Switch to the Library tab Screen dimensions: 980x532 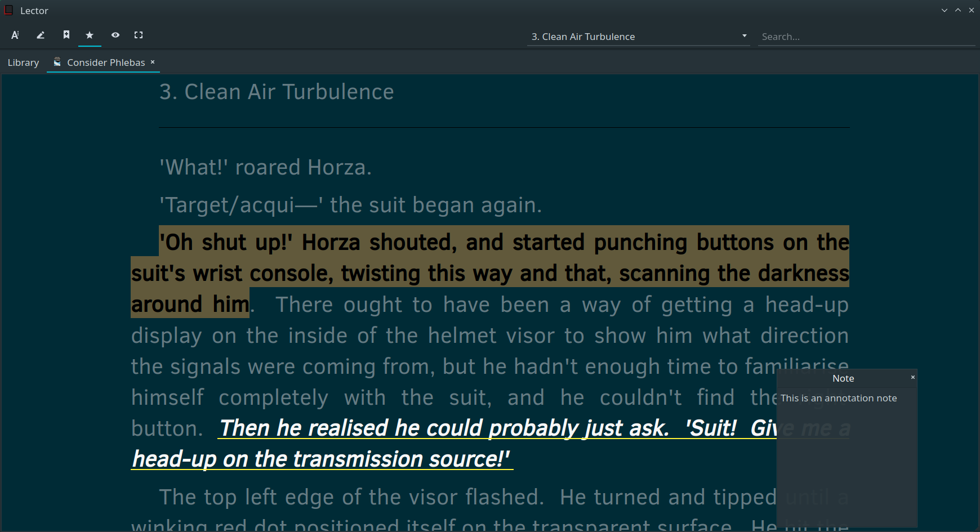click(24, 62)
